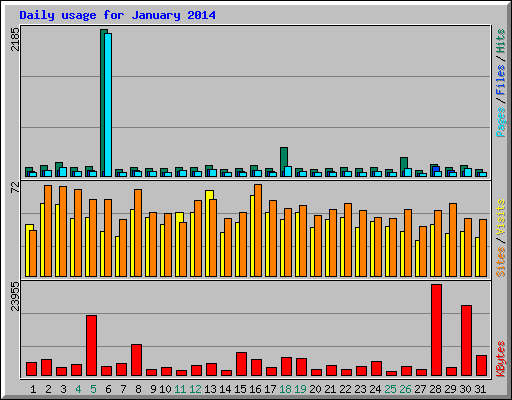Viewport: 512px width, 400px height.
Task: Click the 2185 axis value label
Action: [x=15, y=39]
